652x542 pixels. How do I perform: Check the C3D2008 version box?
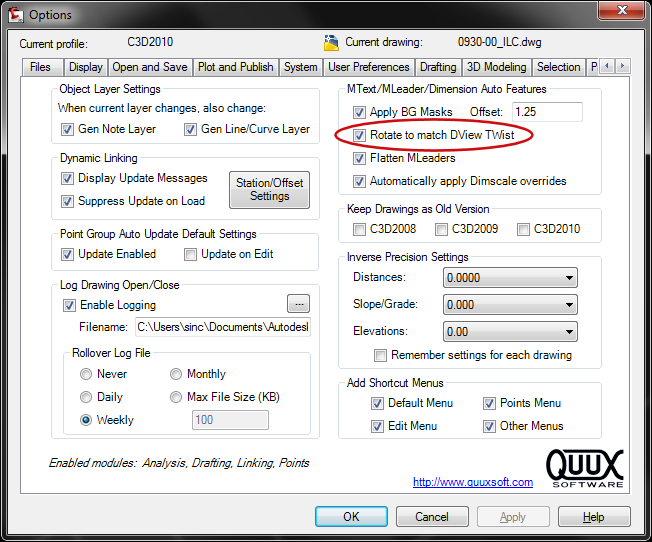pyautogui.click(x=359, y=229)
